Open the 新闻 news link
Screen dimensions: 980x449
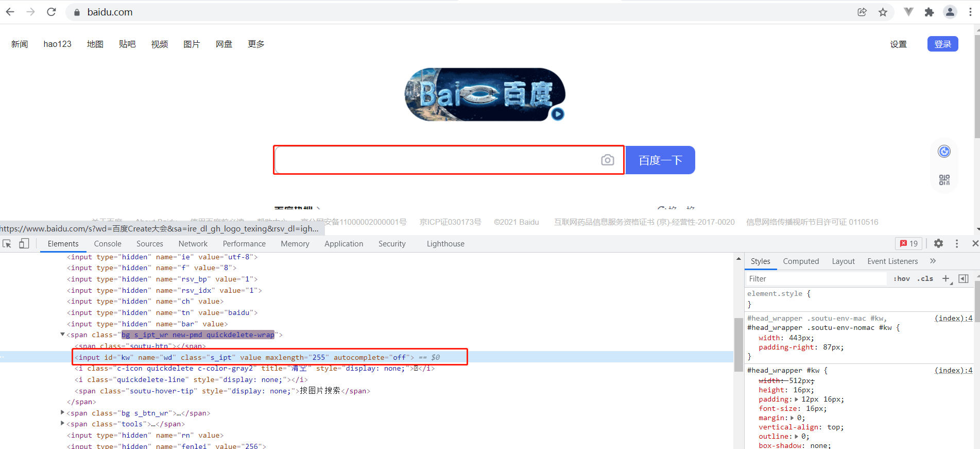coord(20,44)
